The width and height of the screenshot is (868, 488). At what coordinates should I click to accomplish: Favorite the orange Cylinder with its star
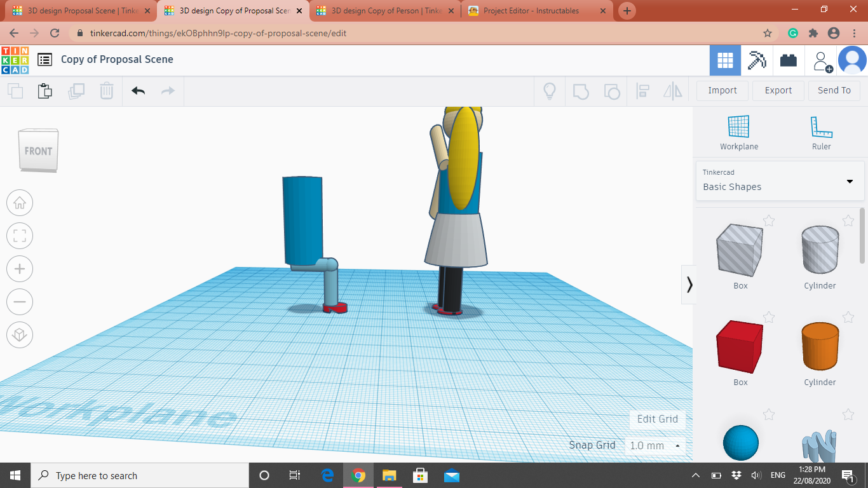(848, 317)
